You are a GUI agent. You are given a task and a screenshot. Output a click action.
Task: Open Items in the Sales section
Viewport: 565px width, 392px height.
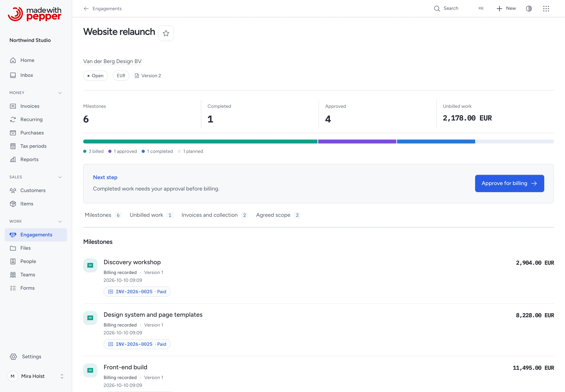click(x=36, y=204)
